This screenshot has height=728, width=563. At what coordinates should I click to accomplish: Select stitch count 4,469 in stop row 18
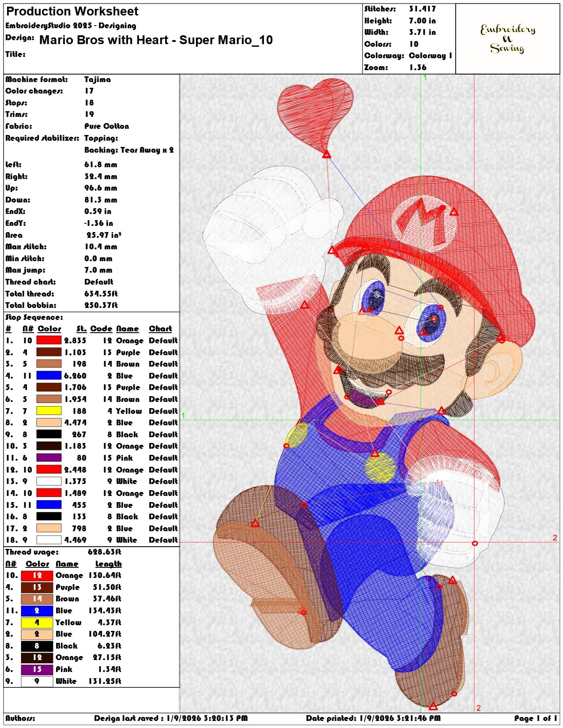pos(75,540)
